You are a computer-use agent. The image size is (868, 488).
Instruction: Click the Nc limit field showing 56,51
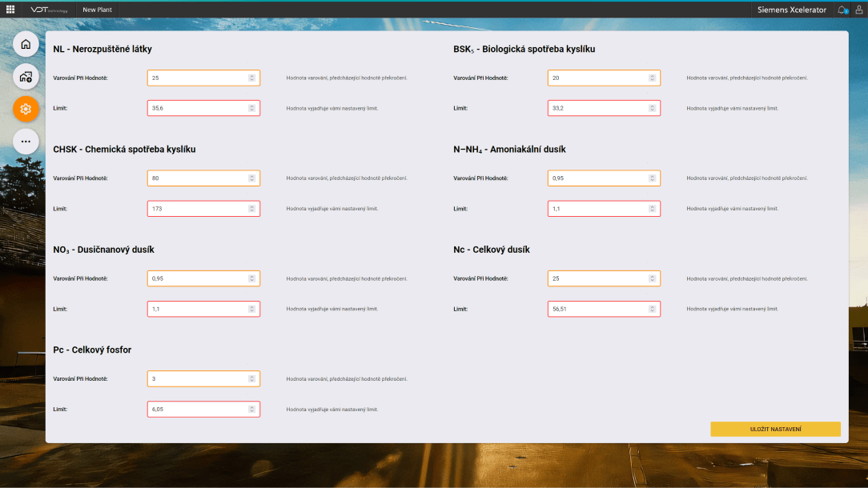[x=597, y=309]
